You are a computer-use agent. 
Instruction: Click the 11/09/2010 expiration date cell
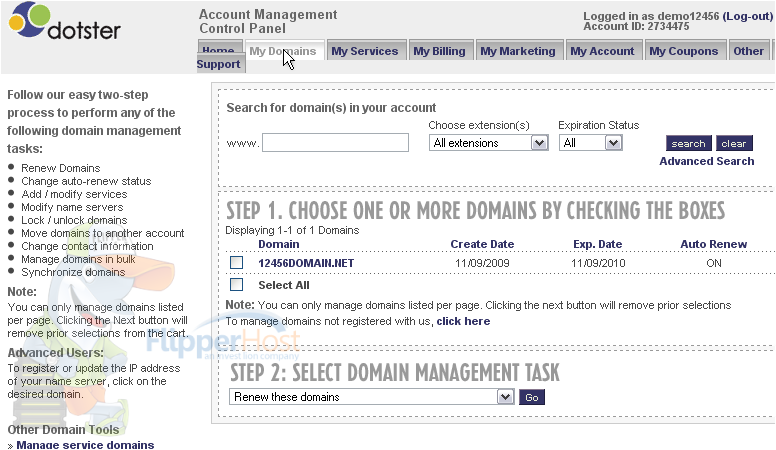click(598, 263)
